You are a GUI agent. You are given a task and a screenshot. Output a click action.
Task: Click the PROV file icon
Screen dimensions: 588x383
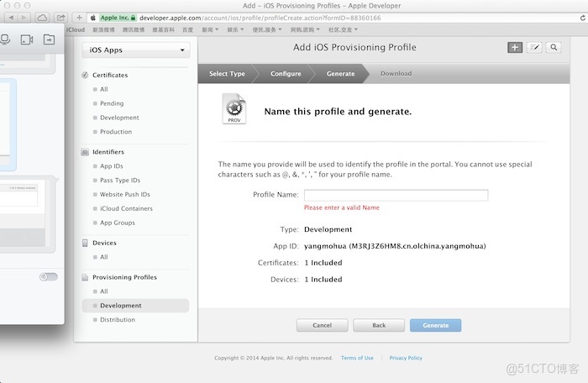(x=234, y=109)
